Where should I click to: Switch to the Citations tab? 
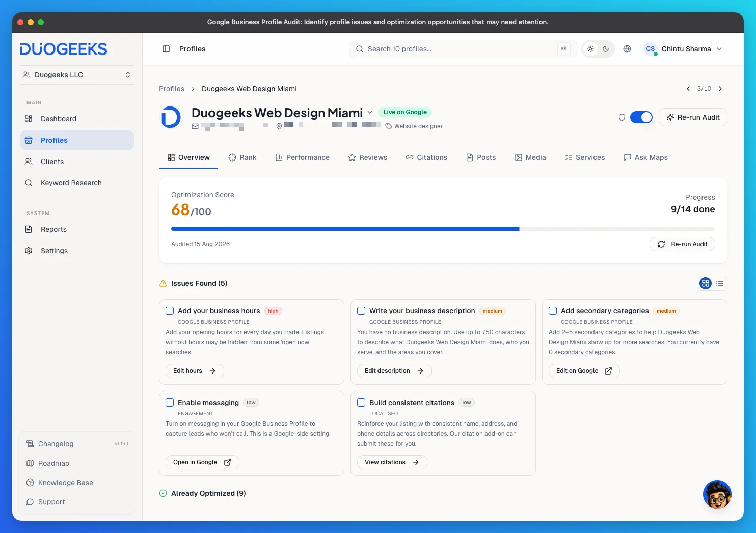click(x=426, y=157)
